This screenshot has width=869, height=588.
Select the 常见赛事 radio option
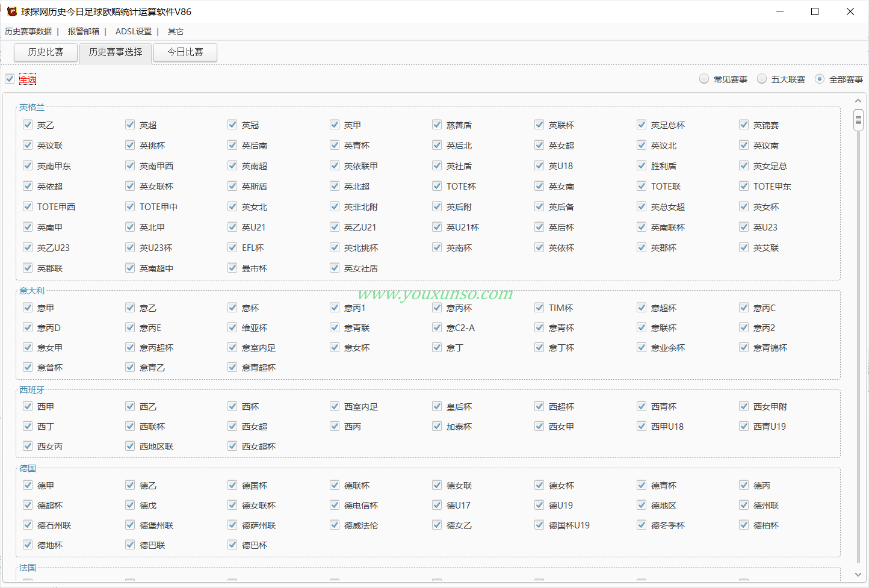click(x=704, y=79)
